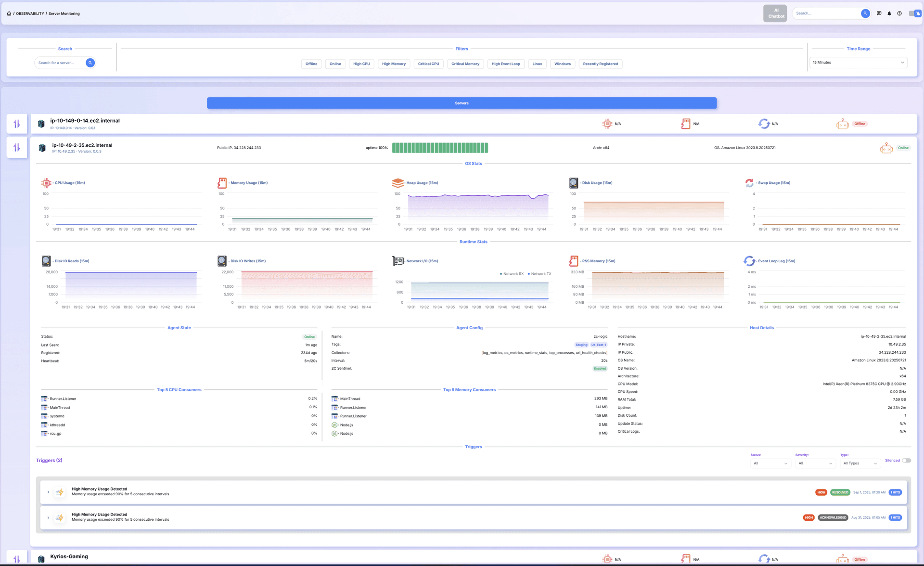
Task: Click the robot agent icon next to Offline on ip-10-149-0-14
Action: point(843,124)
